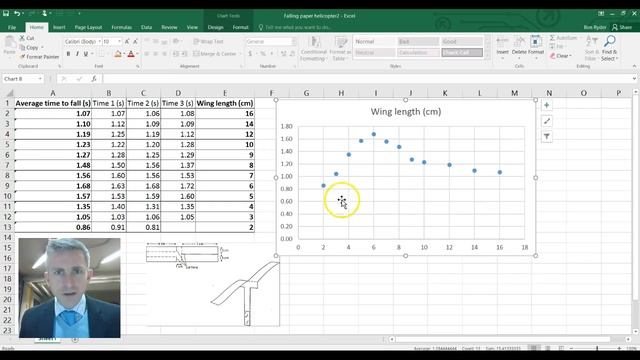Screen dimensions: 640x360
Task: Toggle Italic formatting
Action: pyautogui.click(x=77, y=54)
